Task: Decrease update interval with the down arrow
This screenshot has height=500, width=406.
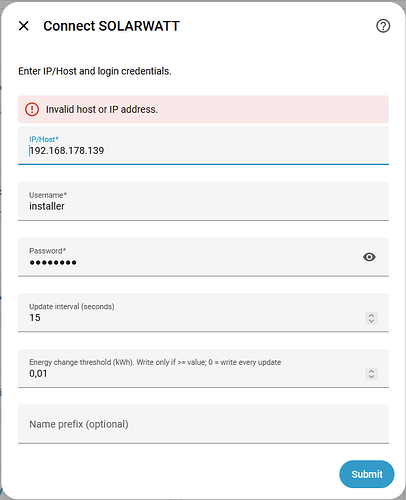Action: coord(371,321)
